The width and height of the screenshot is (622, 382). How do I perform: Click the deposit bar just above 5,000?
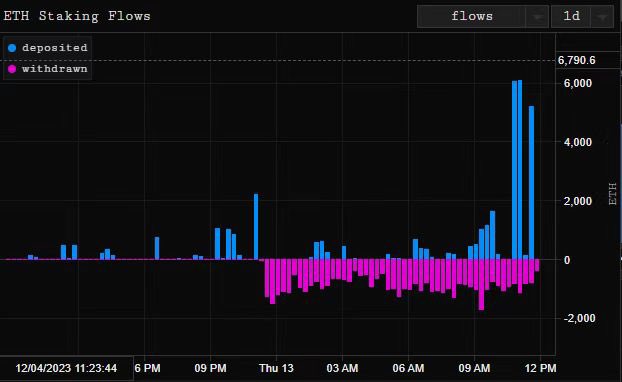pos(532,183)
